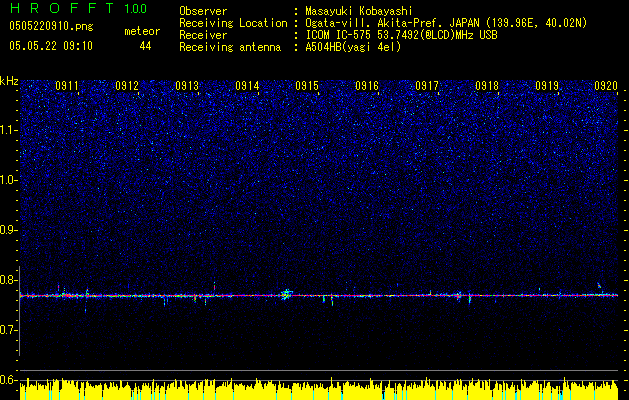This screenshot has width=629, height=400.
Task: Click the 0911 time marker
Action: (x=67, y=86)
